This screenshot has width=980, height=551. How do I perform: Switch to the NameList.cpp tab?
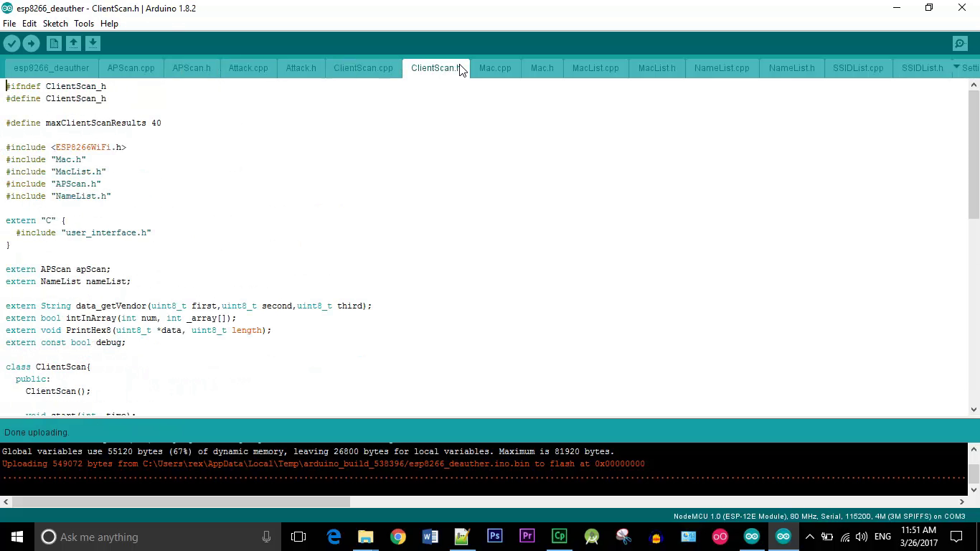(722, 68)
